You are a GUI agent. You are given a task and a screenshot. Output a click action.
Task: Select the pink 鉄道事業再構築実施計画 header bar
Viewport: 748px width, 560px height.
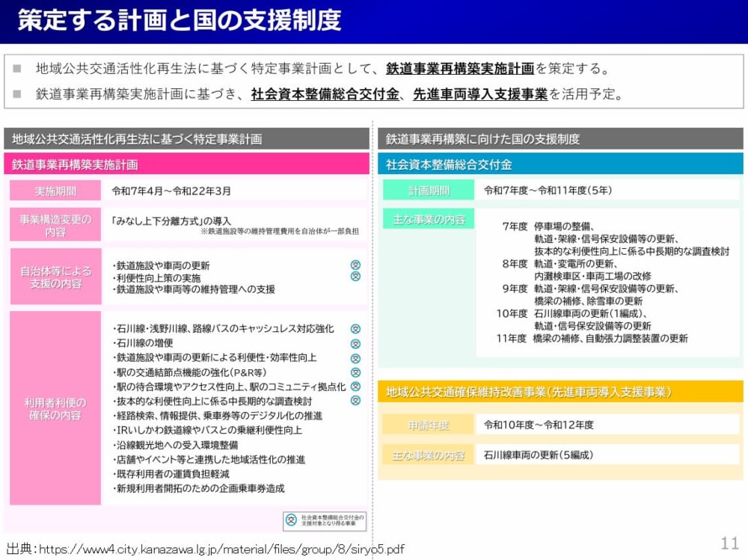[x=187, y=164]
